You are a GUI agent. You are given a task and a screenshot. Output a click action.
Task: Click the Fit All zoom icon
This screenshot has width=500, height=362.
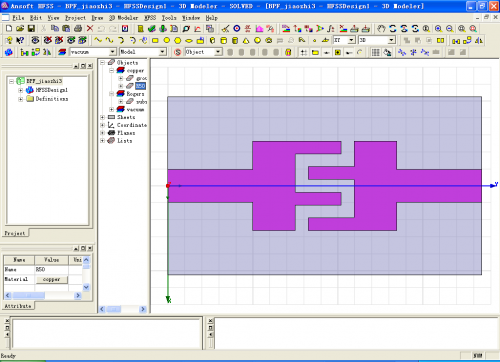[x=462, y=29]
